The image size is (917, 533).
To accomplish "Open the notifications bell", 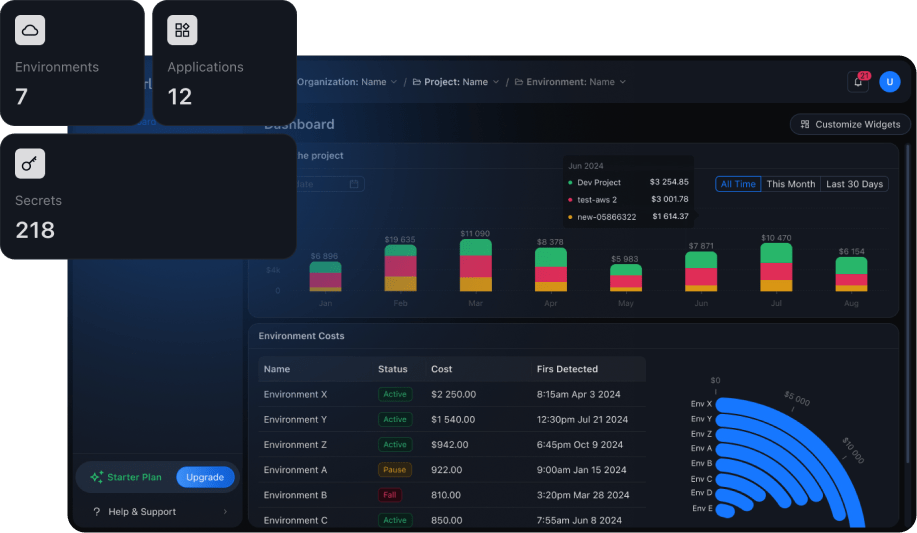I will 858,82.
